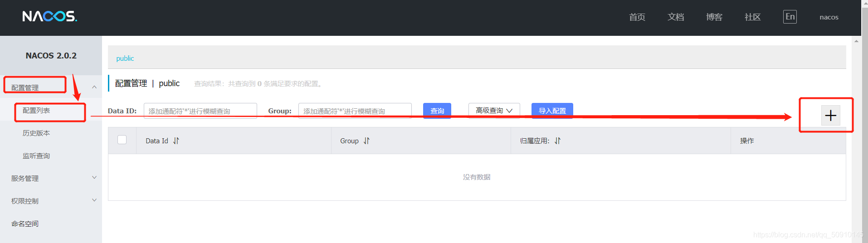Focus the Group search field
The image size is (868, 243).
pos(355,111)
